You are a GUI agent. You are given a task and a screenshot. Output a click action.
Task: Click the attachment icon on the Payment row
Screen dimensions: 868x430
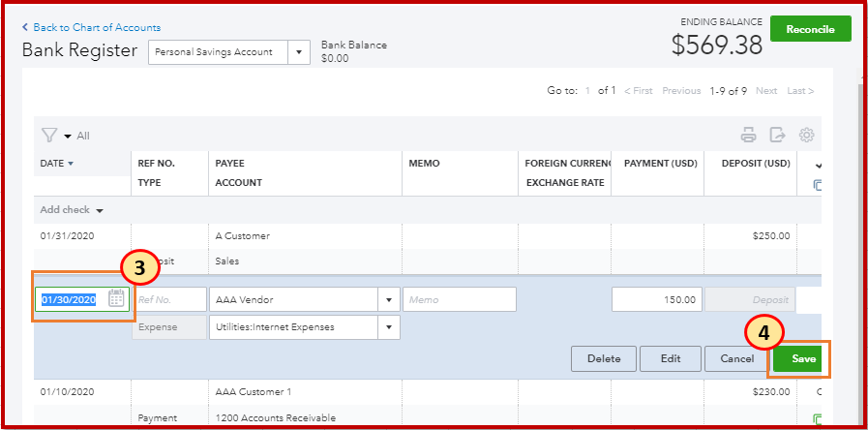tap(818, 419)
